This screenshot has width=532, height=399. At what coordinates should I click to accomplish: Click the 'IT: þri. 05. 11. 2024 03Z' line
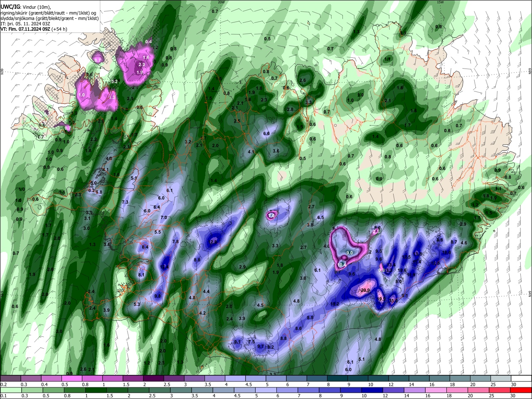point(25,24)
